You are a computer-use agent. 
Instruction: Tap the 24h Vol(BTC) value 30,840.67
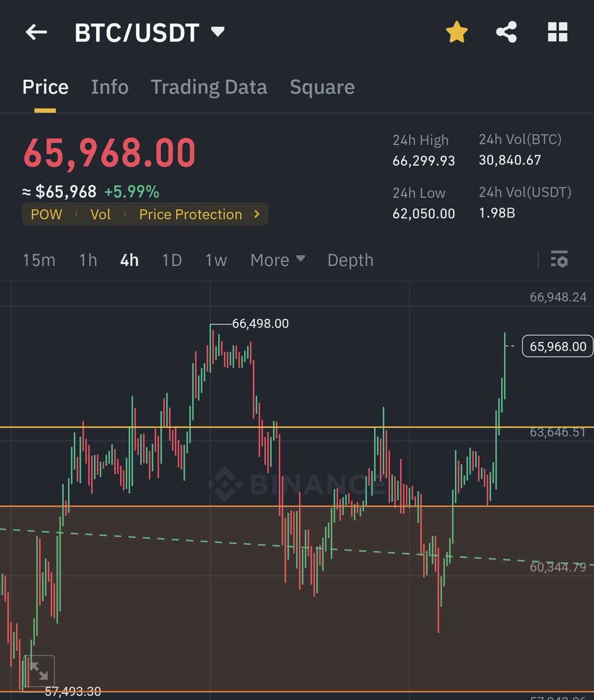pos(510,160)
